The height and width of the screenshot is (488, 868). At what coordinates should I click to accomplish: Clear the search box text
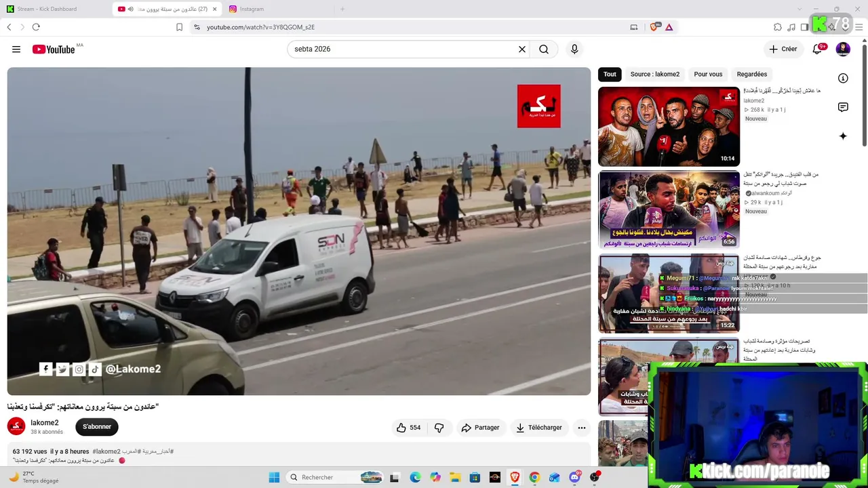point(522,49)
